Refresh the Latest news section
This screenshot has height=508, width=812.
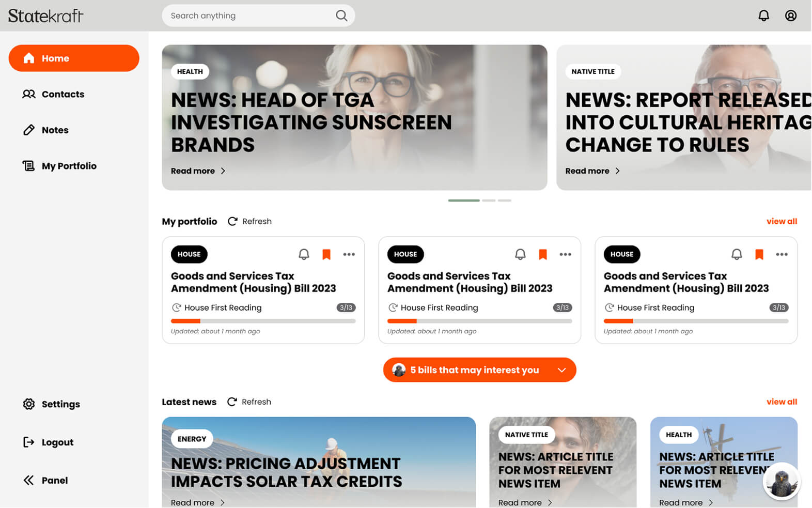click(x=249, y=402)
